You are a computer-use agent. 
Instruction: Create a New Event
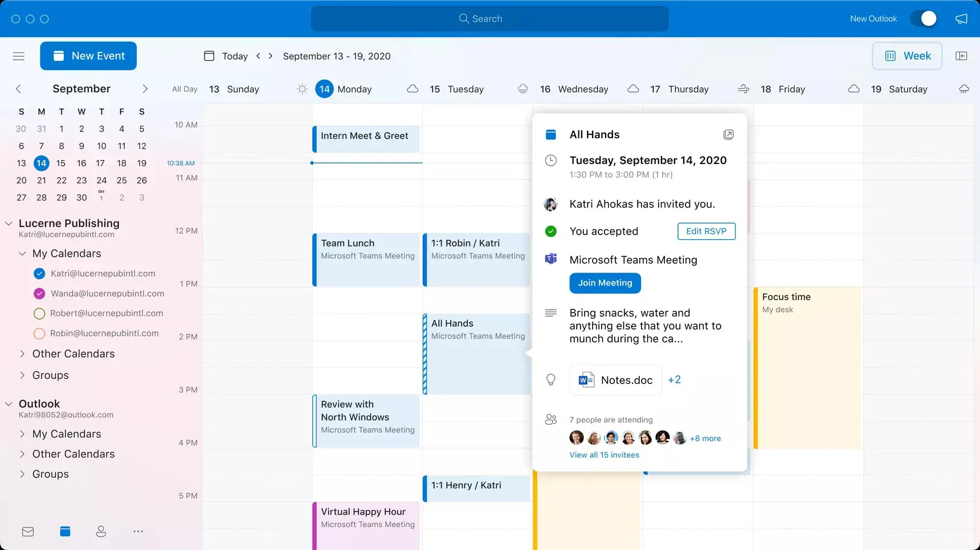click(88, 56)
